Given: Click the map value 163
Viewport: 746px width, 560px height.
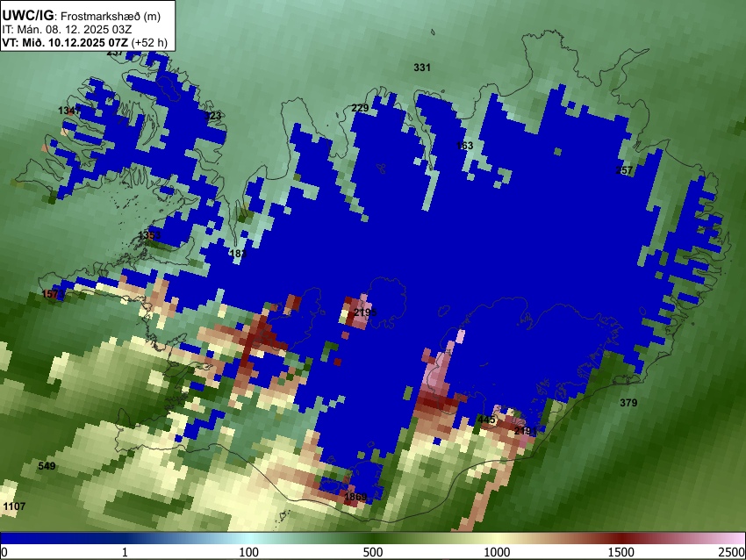Looking at the screenshot, I should [x=464, y=146].
